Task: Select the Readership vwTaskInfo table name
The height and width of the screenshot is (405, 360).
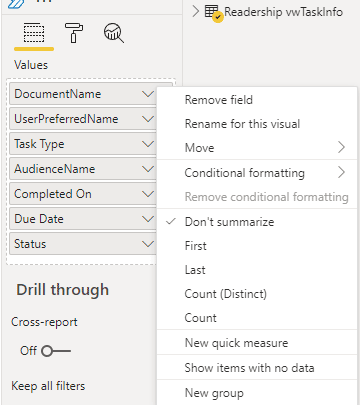Action: tap(283, 12)
